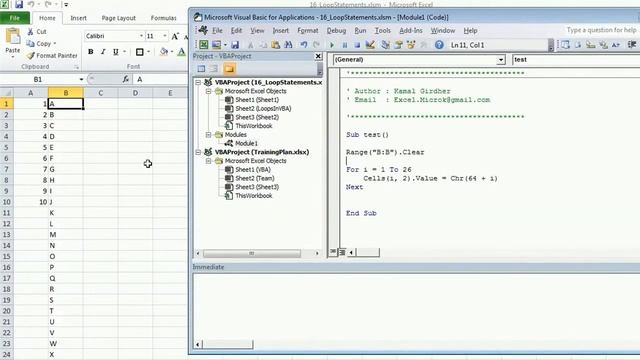The image size is (640, 360).
Task: Click Cut in Excel Clipboard group
Action: click(37, 31)
